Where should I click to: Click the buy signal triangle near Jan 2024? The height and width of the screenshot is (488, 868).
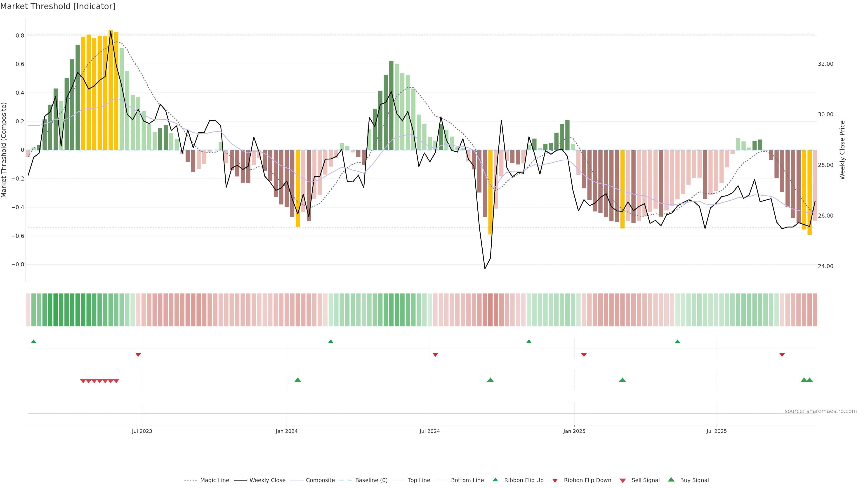pos(297,380)
